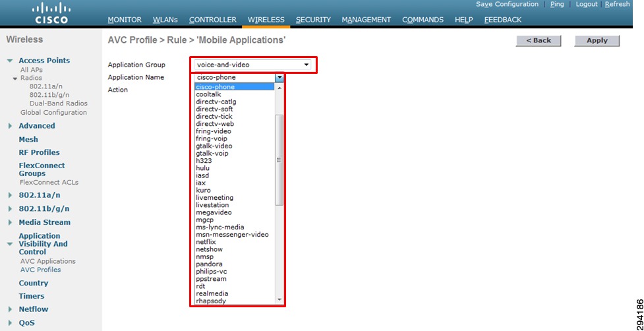Viewport: 644px width, 331px height.
Task: Select cisco-phone in the list
Action: [x=234, y=86]
